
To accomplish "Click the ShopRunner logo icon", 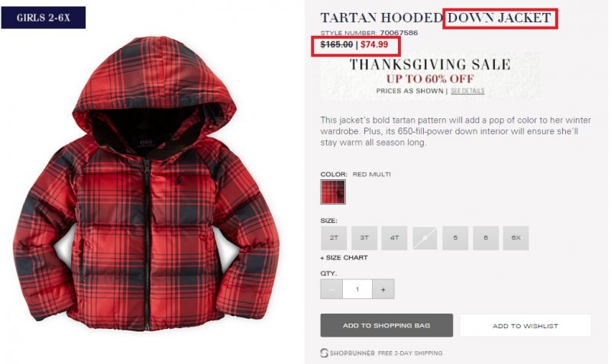I will 324,353.
